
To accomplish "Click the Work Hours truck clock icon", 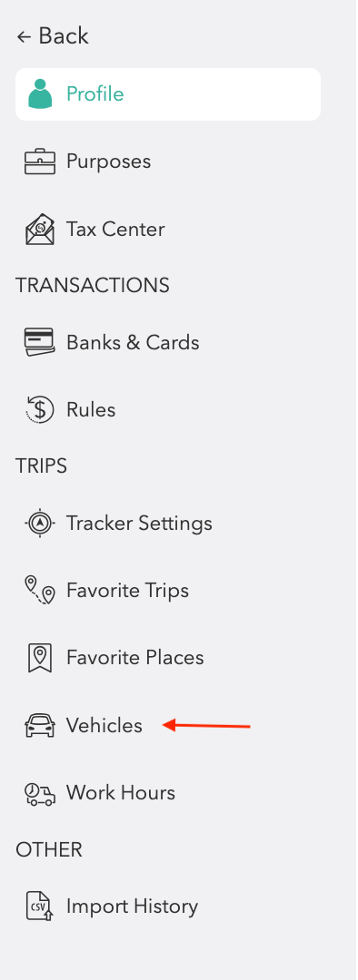I will (x=39, y=793).
